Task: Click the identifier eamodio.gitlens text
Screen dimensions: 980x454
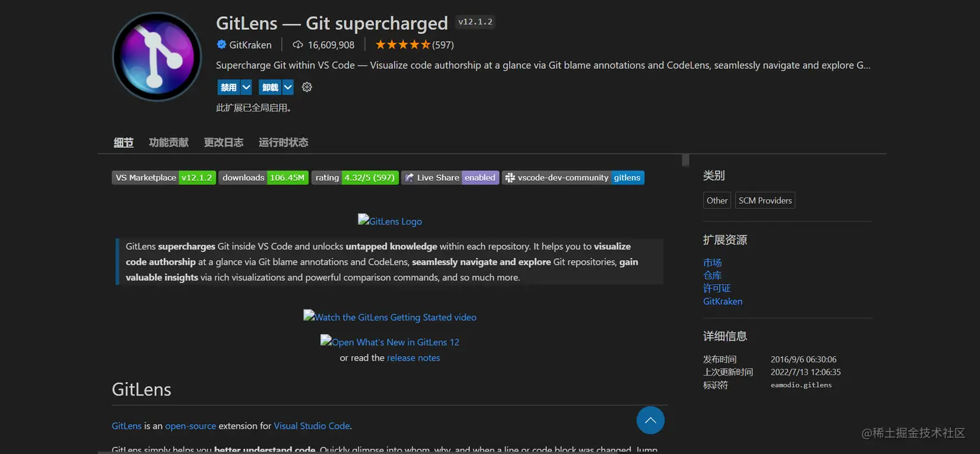Action: 801,385
